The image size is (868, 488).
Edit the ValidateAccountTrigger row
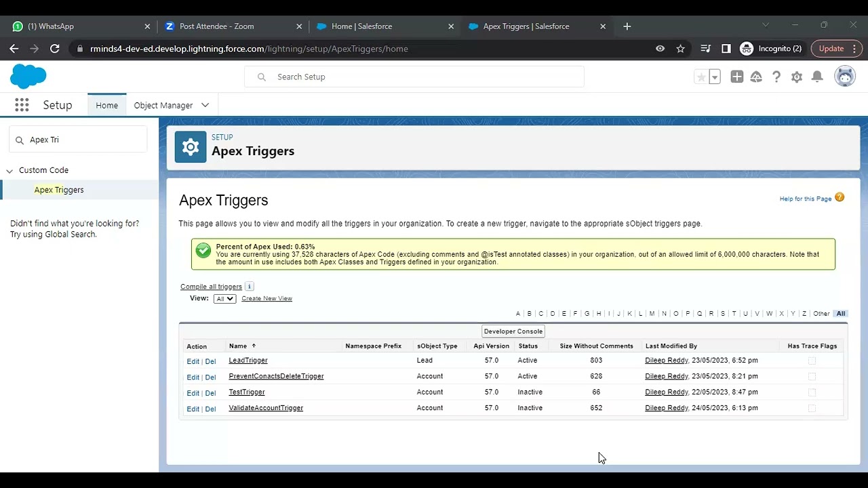click(x=193, y=409)
